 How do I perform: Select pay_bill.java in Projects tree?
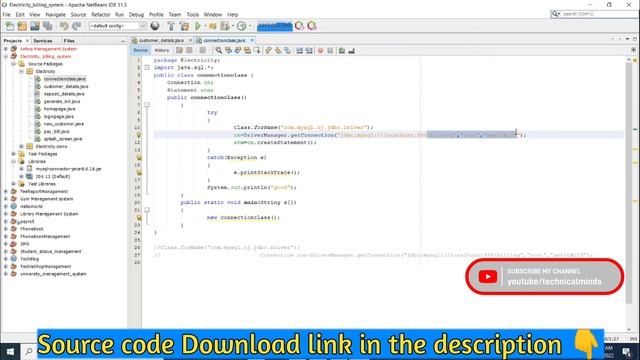56,131
